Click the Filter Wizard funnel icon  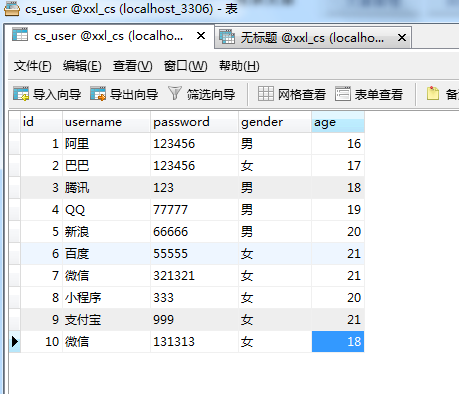pyautogui.click(x=175, y=93)
